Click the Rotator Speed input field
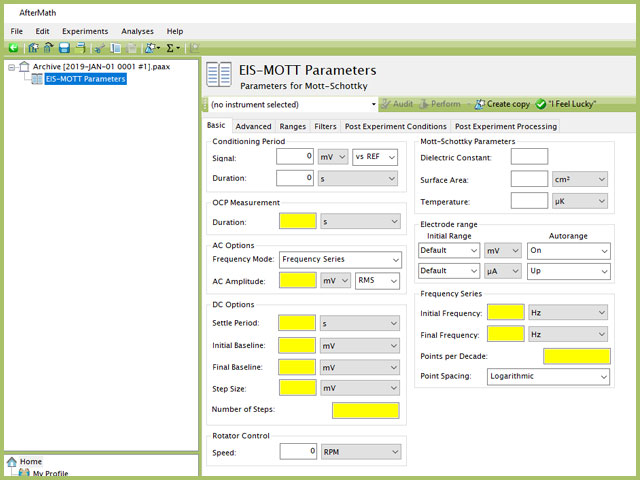Viewport: 640px width, 480px height. click(298, 451)
